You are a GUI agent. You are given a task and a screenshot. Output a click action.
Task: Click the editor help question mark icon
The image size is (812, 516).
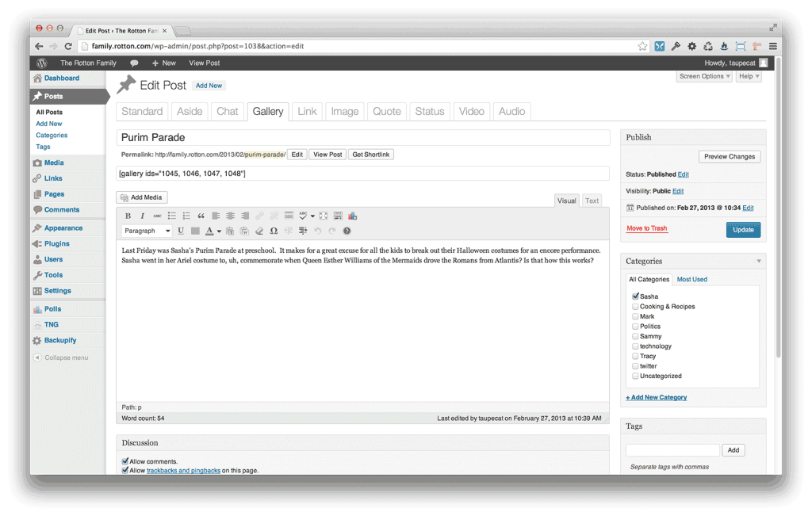coord(347,231)
